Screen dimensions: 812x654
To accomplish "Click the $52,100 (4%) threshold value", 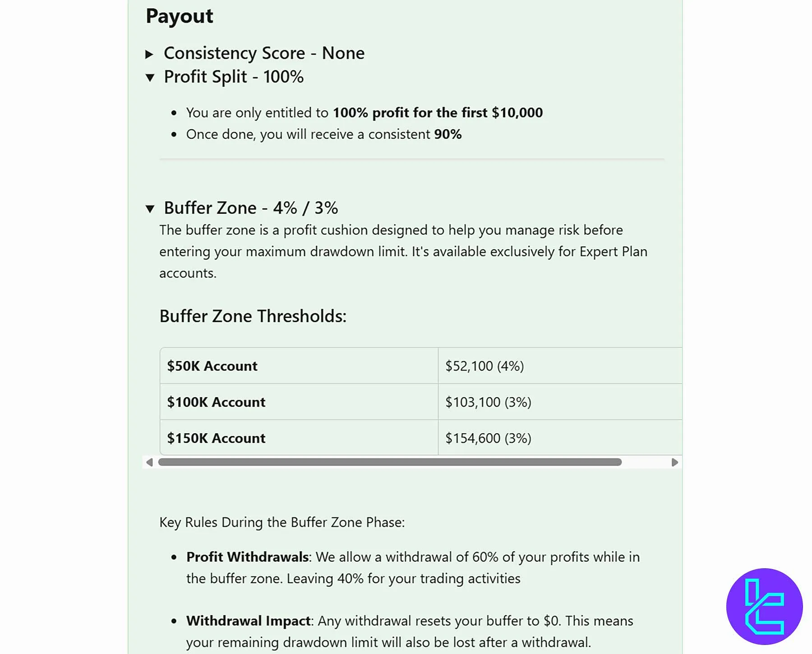I will [484, 366].
